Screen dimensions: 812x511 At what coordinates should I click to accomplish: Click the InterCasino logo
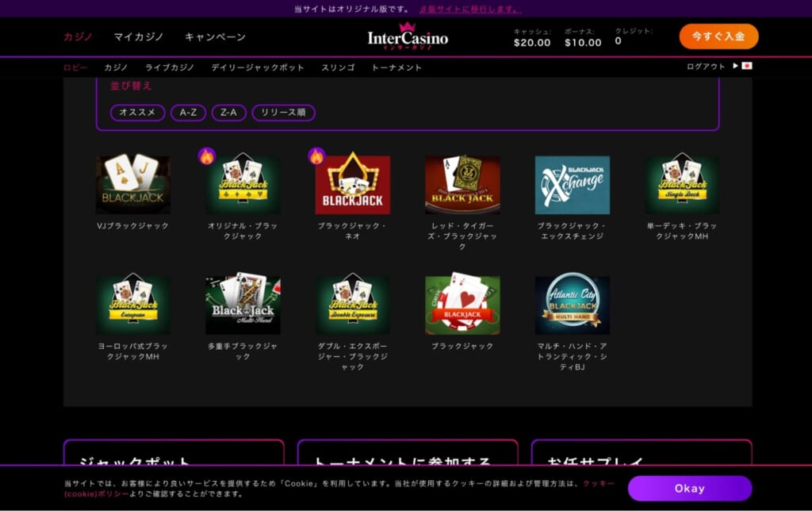pyautogui.click(x=408, y=36)
